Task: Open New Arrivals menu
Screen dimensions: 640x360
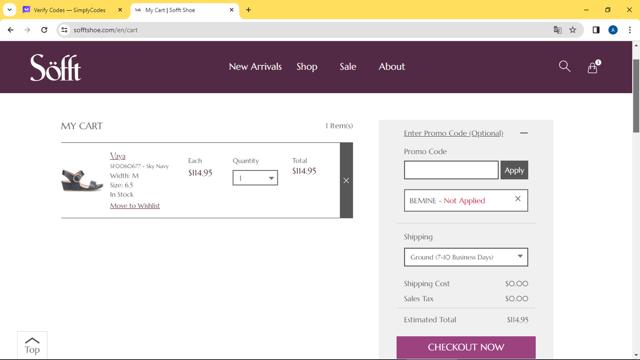Action: [x=255, y=67]
